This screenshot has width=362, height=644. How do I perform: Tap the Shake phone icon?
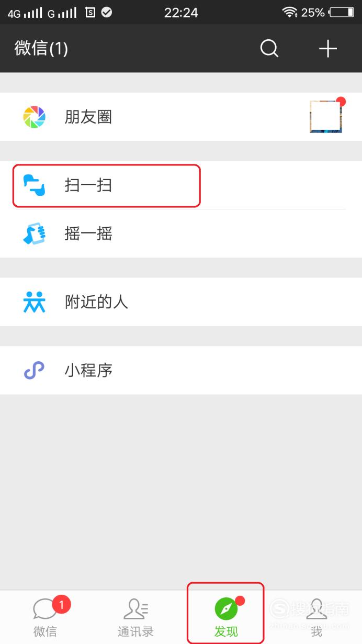(x=35, y=234)
